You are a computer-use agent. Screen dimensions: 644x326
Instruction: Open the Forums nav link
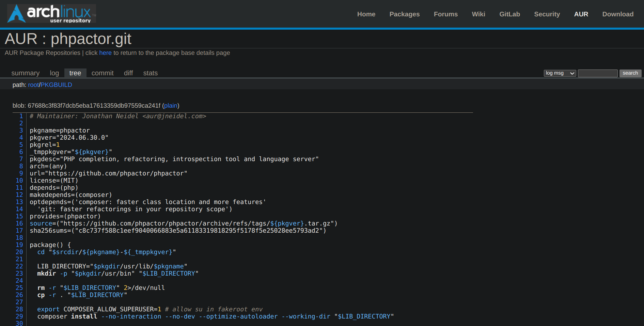click(x=445, y=14)
